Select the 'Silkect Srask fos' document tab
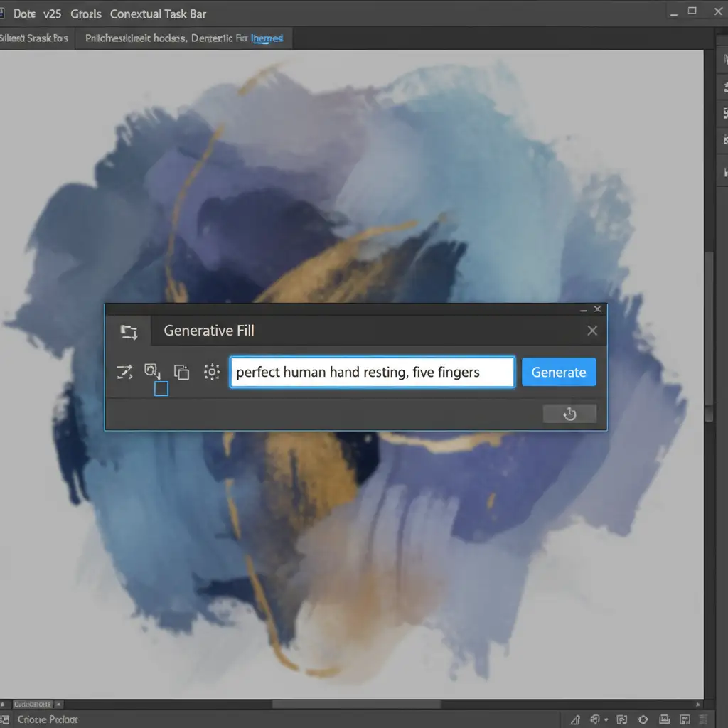Viewport: 728px width, 728px height. 35,38
